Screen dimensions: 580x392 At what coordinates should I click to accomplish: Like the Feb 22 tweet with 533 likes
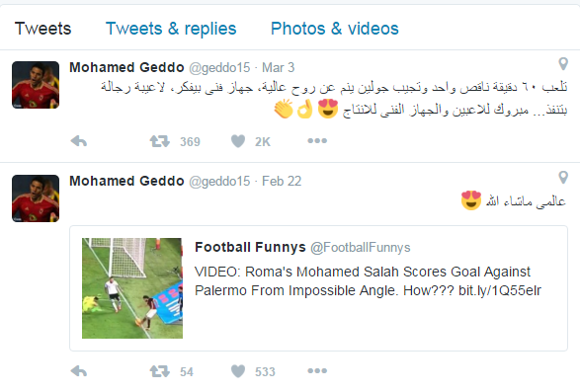click(238, 371)
